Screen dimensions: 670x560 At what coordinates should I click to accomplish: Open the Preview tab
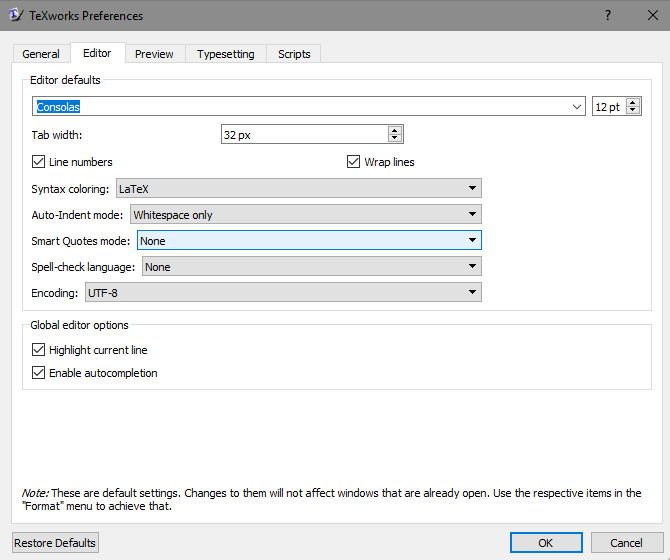(x=154, y=54)
